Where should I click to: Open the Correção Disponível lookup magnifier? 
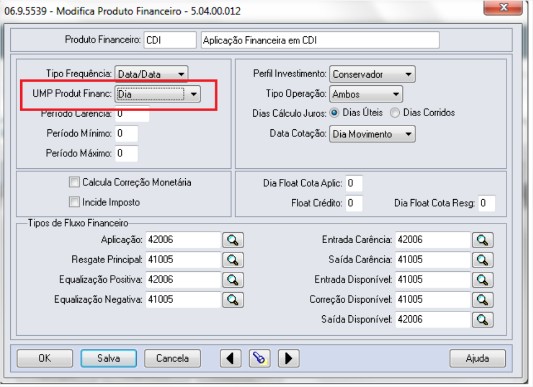click(483, 300)
